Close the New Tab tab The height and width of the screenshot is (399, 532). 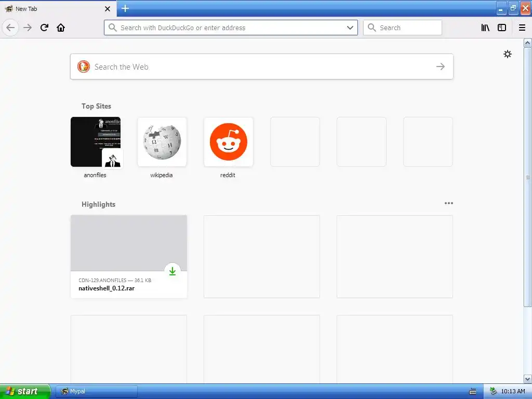pyautogui.click(x=108, y=9)
